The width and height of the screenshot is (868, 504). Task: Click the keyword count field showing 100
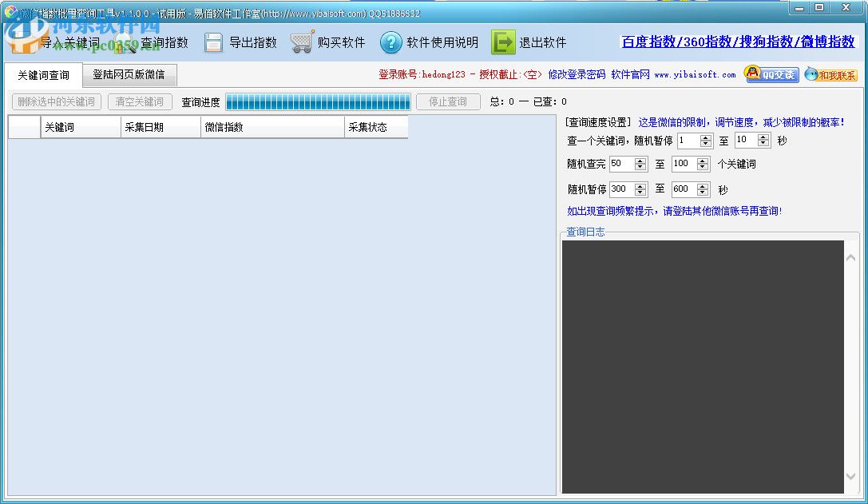tap(684, 164)
